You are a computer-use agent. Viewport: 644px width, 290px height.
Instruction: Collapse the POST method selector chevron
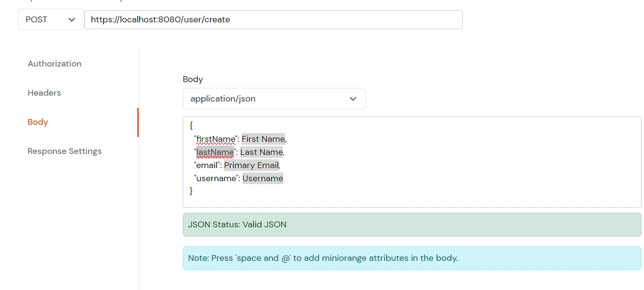71,19
